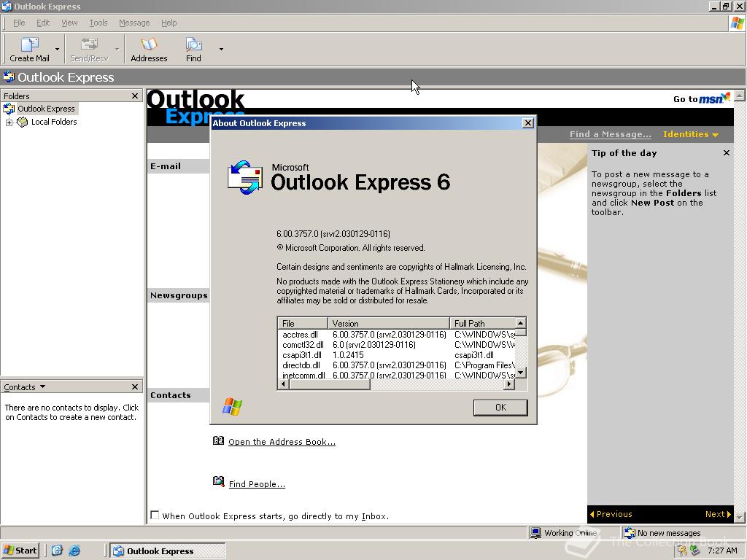The height and width of the screenshot is (560, 747).
Task: Open the Contacts pane dropdown
Action: click(x=42, y=386)
